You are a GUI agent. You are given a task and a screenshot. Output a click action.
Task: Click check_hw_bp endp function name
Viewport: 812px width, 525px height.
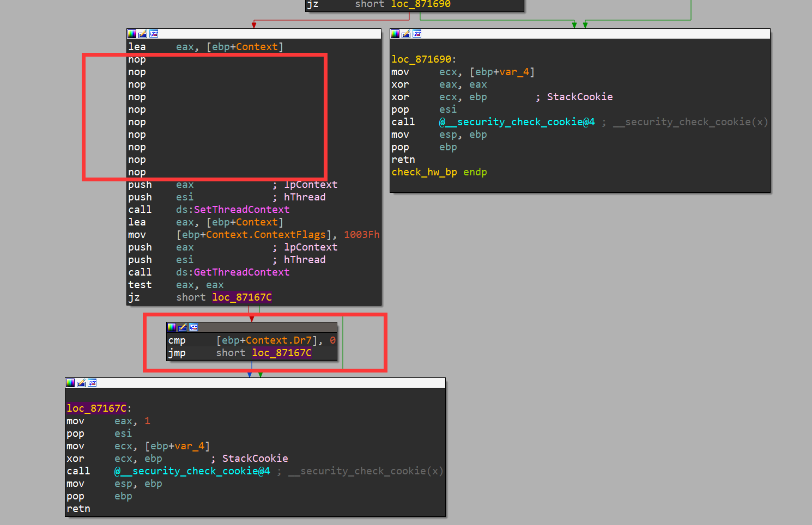pyautogui.click(x=424, y=172)
